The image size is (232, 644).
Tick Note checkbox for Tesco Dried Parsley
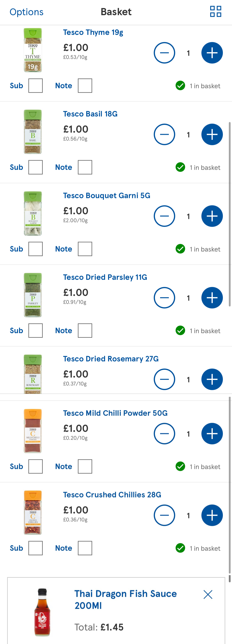point(85,331)
